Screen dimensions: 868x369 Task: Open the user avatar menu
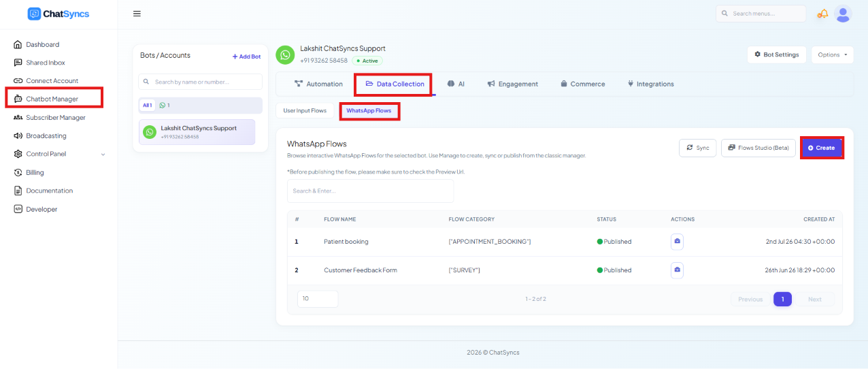pyautogui.click(x=843, y=14)
